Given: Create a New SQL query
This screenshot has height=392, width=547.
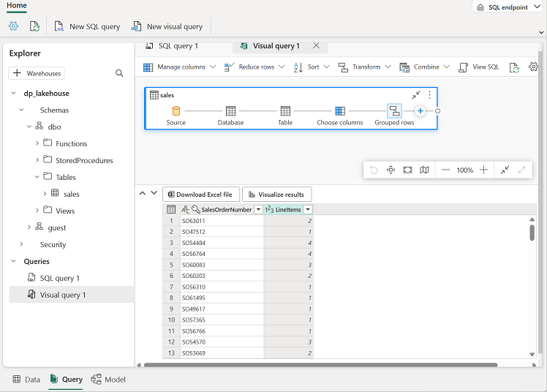Looking at the screenshot, I should tap(87, 26).
